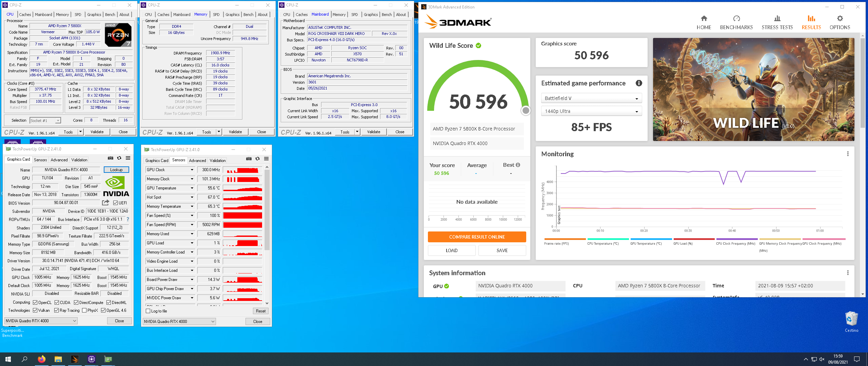
Task: Open File Explorer from the taskbar
Action: click(58, 359)
